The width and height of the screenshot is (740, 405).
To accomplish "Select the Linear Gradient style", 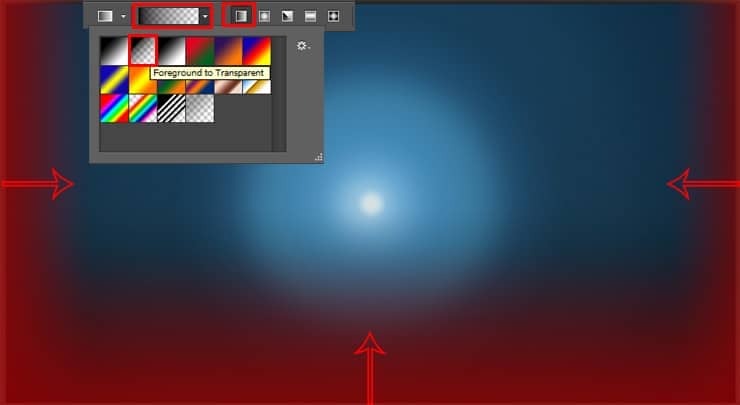I will click(241, 16).
